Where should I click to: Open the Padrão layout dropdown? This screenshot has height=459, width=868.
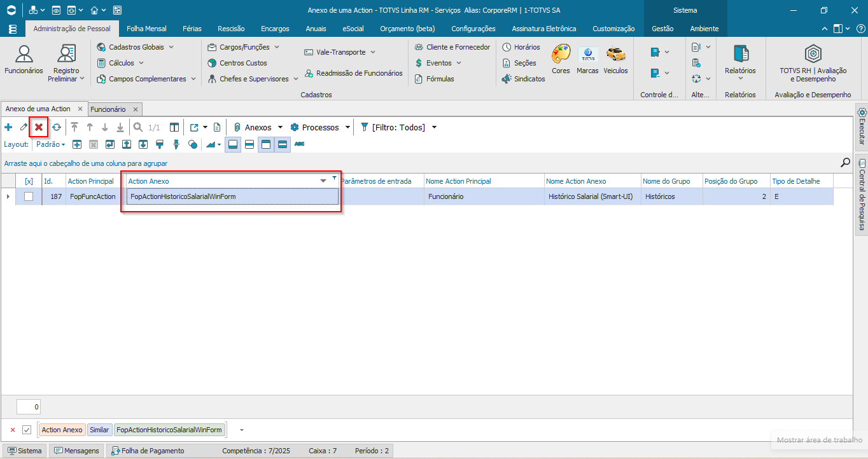[51, 144]
